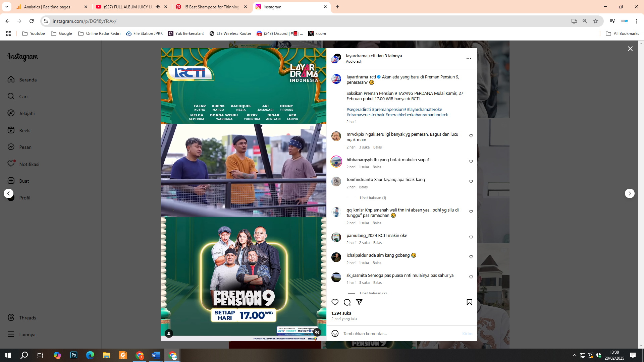Switch to Analytics Realtime pages tab
Image resolution: width=644 pixels, height=362 pixels.
52,7
